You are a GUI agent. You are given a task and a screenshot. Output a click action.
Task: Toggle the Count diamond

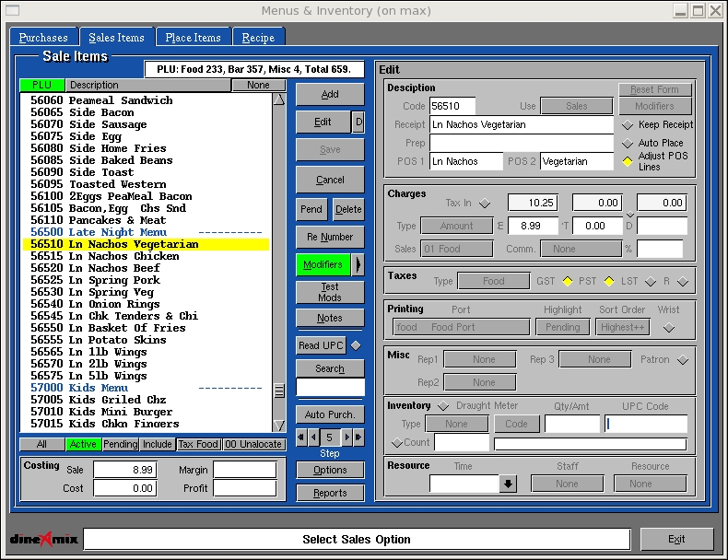coord(397,443)
